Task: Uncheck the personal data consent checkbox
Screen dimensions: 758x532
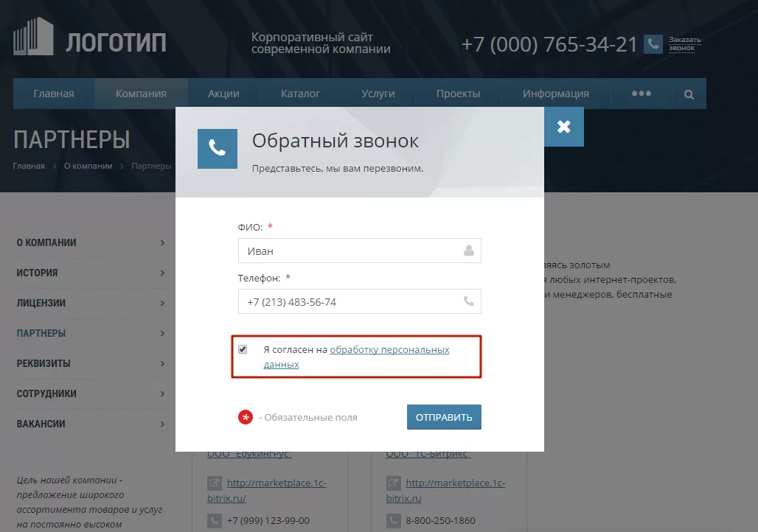Action: pyautogui.click(x=243, y=349)
